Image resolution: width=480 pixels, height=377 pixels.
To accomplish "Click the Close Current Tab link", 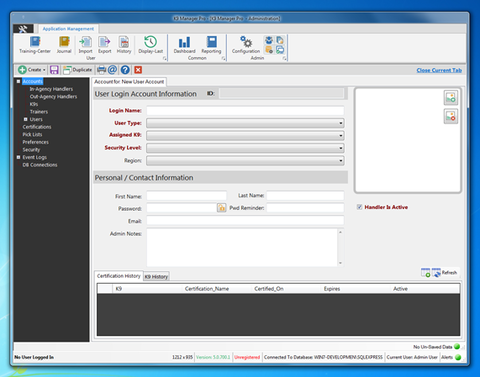I will pos(439,70).
